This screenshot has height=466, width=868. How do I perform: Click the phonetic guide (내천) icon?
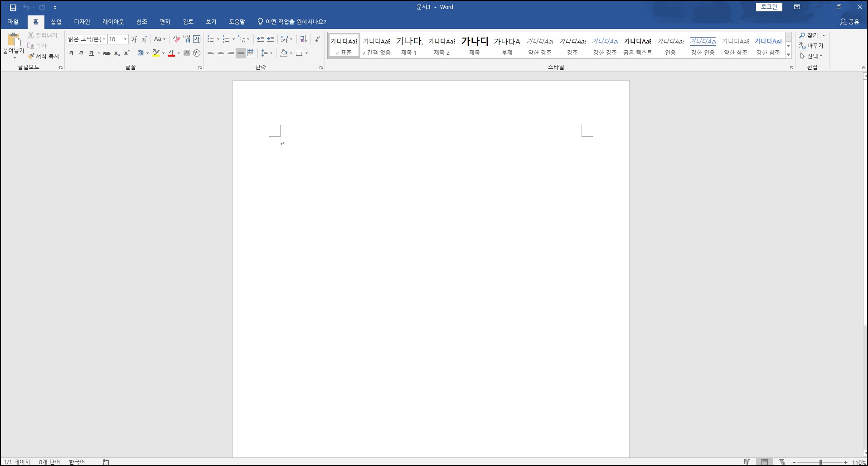[x=187, y=39]
